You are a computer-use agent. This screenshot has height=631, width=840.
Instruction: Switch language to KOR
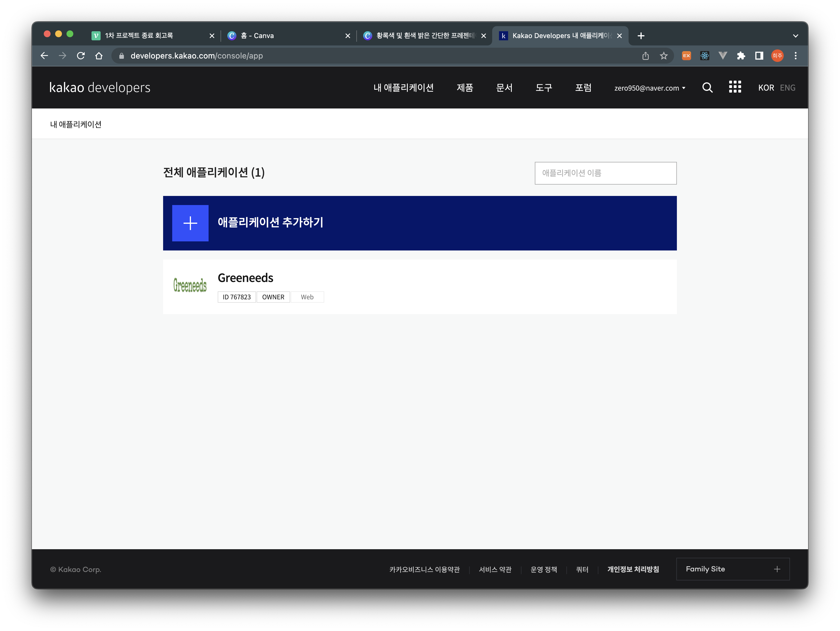coord(766,88)
